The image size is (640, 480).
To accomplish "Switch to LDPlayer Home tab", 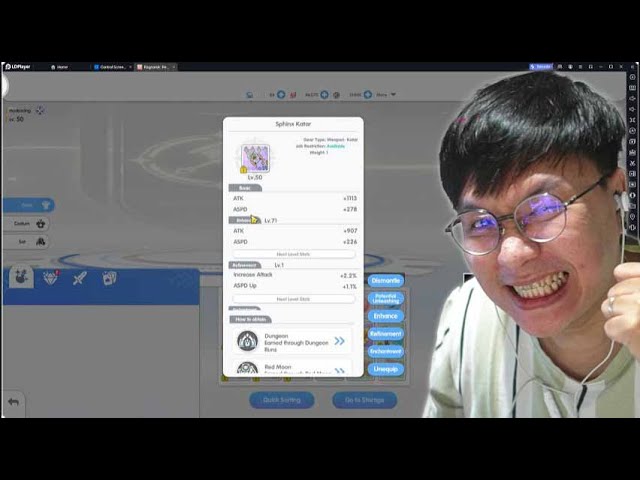I will pyautogui.click(x=60, y=67).
